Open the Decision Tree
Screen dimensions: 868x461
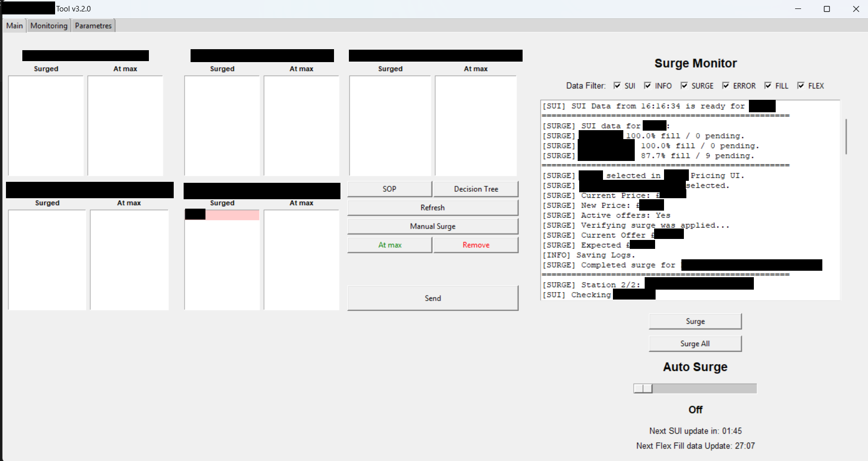(476, 189)
